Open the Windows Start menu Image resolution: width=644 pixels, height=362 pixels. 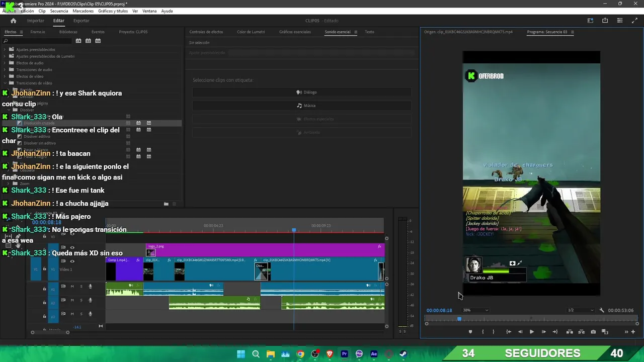click(241, 354)
